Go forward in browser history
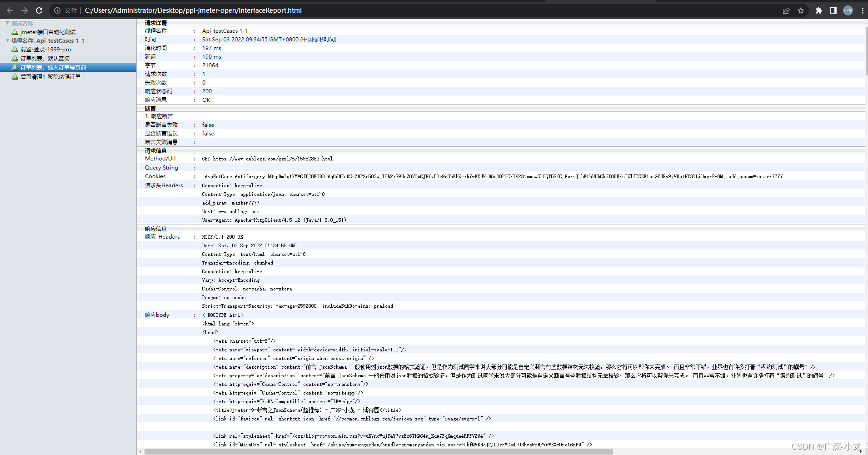Viewport: 868px width, 455px height. (x=25, y=10)
